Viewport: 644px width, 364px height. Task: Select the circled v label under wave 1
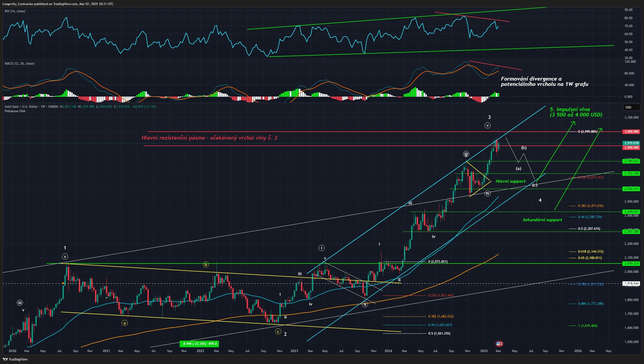tap(65, 257)
